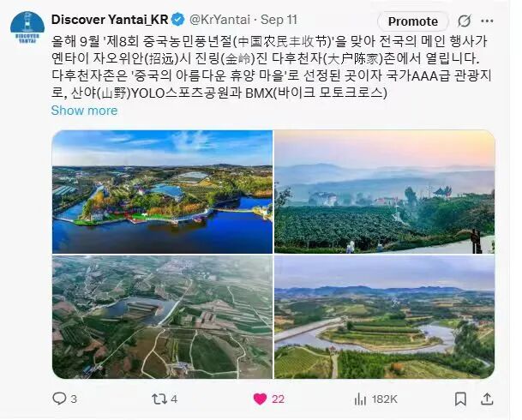The image size is (522, 420).
Task: Open the Discover Yantai_KR display name
Action: (110, 20)
